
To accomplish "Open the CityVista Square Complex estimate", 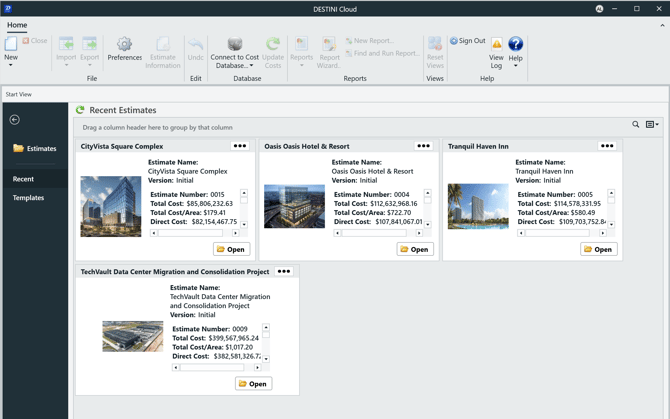I will click(x=231, y=249).
